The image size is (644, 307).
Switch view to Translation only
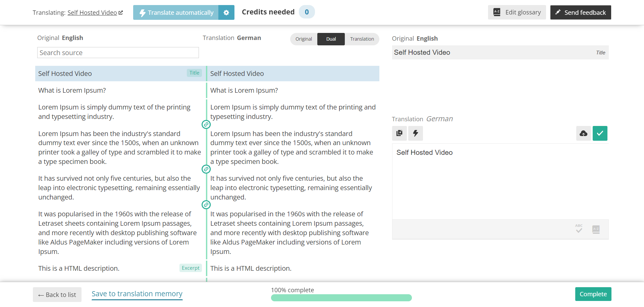pos(362,39)
